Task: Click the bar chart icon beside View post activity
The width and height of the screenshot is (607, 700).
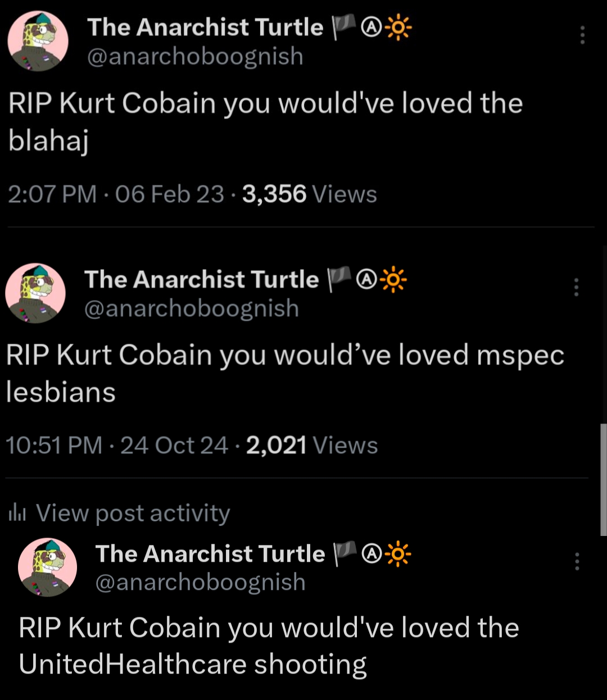Action: coord(18,513)
